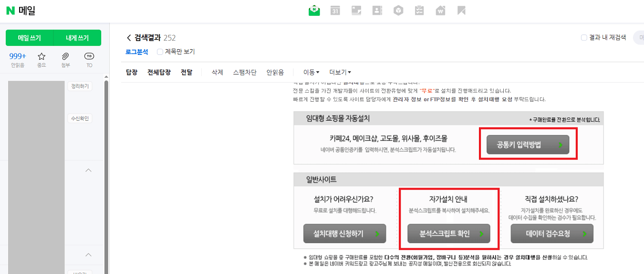Click the search result count 252
The image size is (644, 274).
170,38
